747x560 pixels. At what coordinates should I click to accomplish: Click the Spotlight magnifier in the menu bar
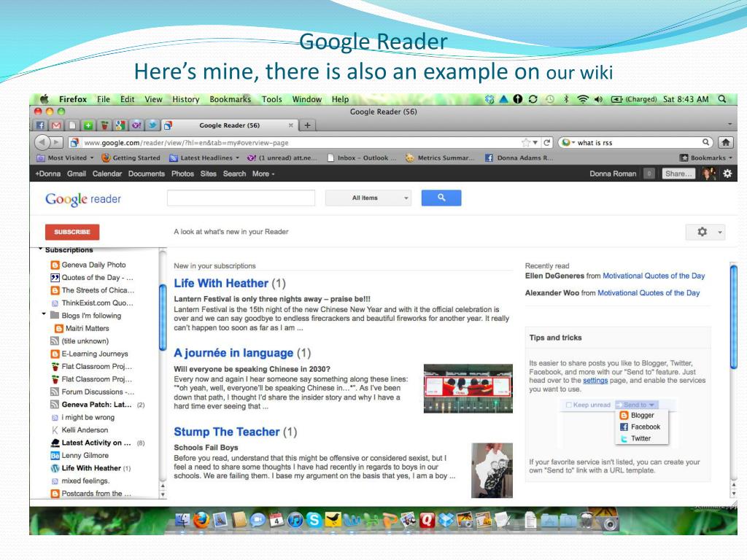722,99
